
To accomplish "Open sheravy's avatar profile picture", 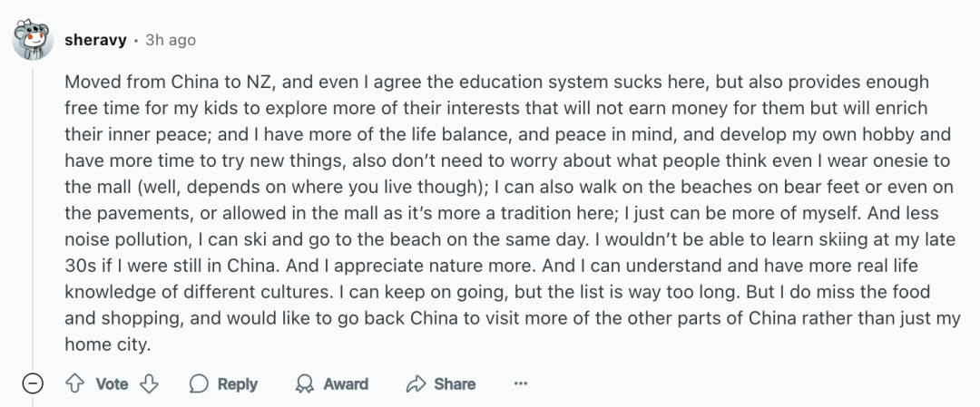I will (x=33, y=40).
